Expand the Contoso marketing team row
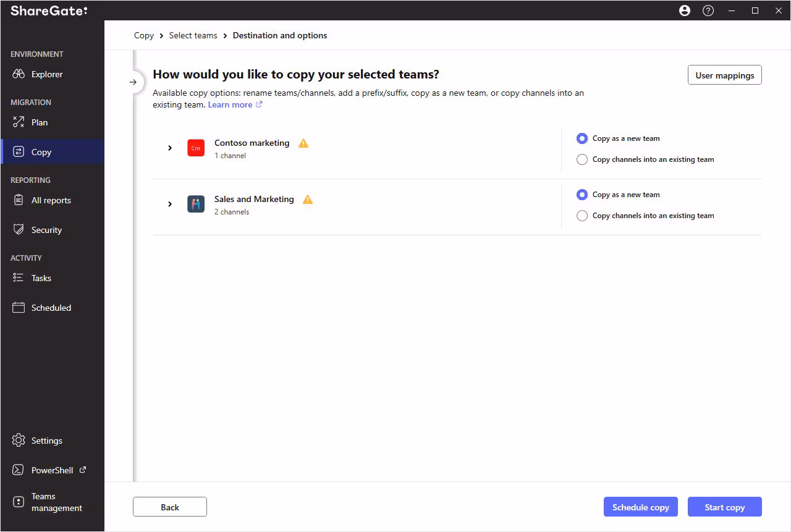Screen dimensions: 791x532 pos(170,148)
